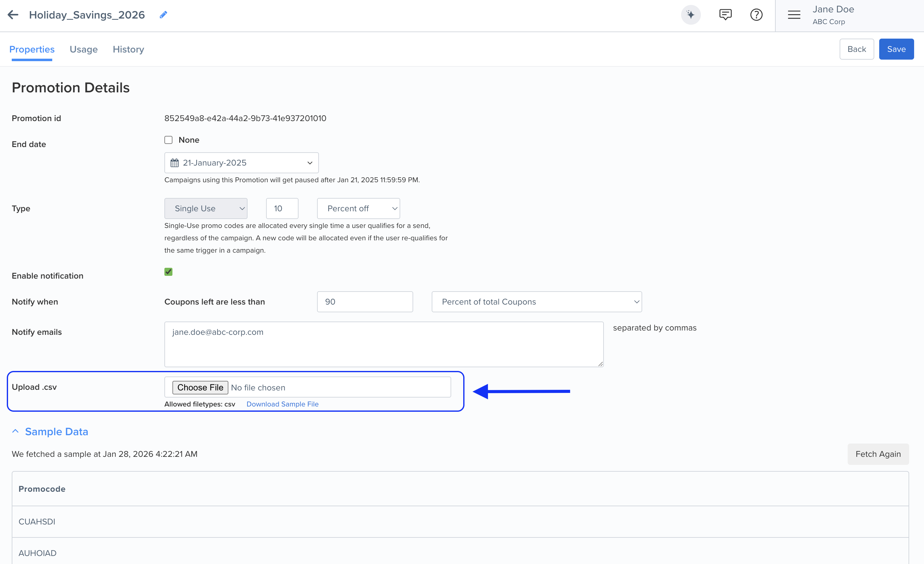Open the Single Use type dropdown
Viewport: 924px width, 564px height.
206,208
